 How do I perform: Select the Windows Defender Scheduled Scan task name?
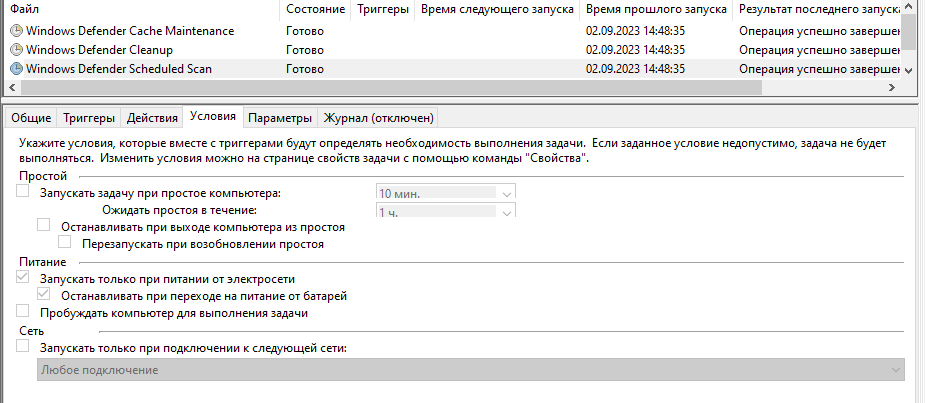[119, 69]
